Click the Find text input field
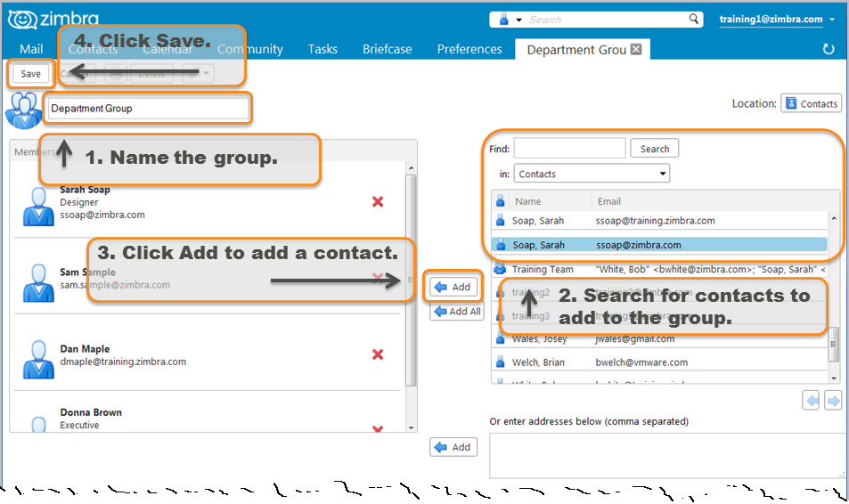Viewport: 849px width, 504px height. (569, 149)
